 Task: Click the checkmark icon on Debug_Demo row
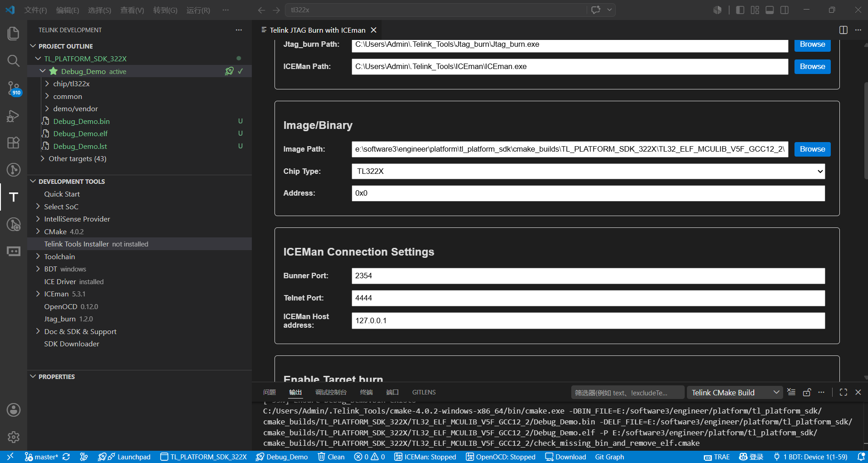tap(240, 71)
